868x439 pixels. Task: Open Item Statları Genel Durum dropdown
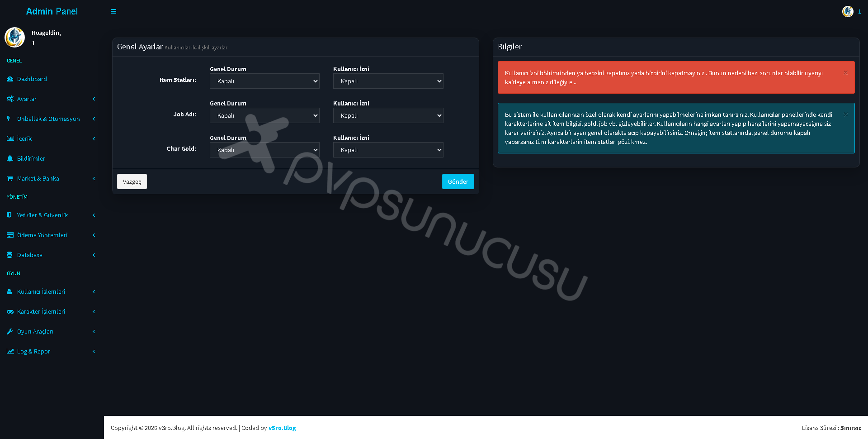coord(264,81)
